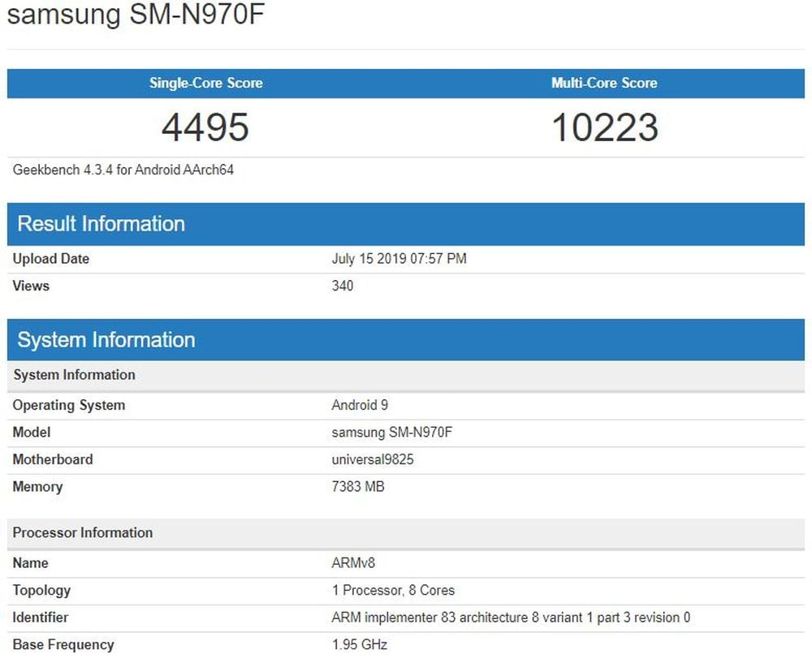Click the Multi-Core Score header
The image size is (812, 667).
(604, 83)
